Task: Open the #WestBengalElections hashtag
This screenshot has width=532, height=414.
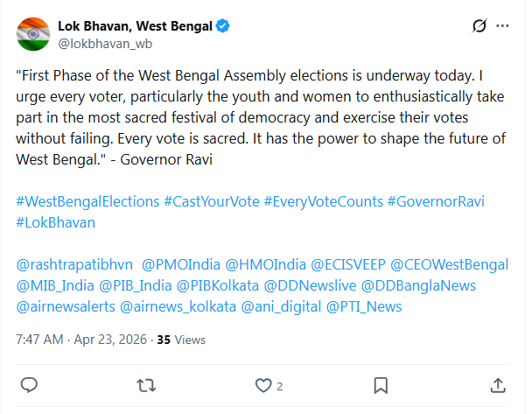Action: click(x=86, y=201)
